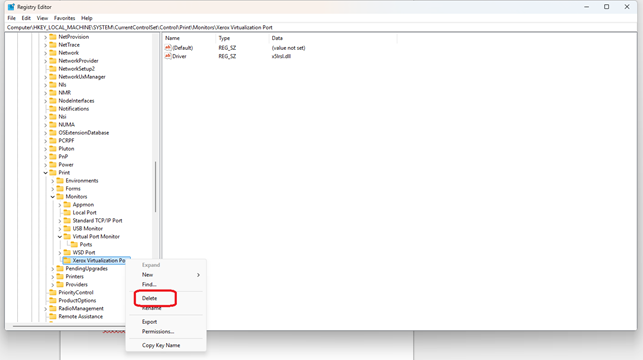Image resolution: width=643 pixels, height=360 pixels.
Task: Click the registry path address bar
Action: coord(322,27)
